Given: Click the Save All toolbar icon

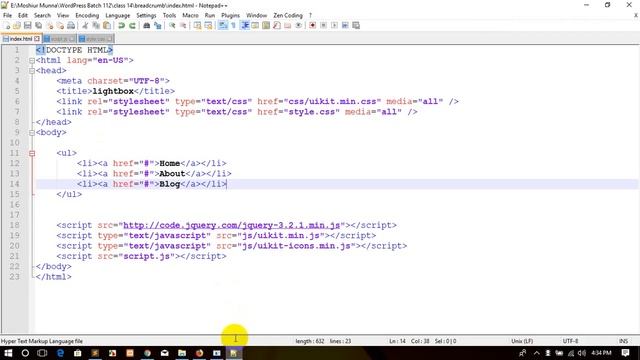Looking at the screenshot, I should coord(38,25).
